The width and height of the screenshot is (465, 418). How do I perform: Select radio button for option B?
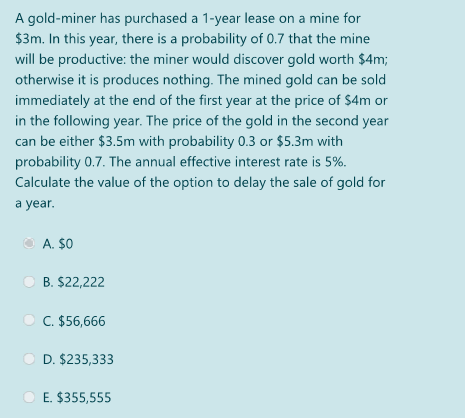29,282
